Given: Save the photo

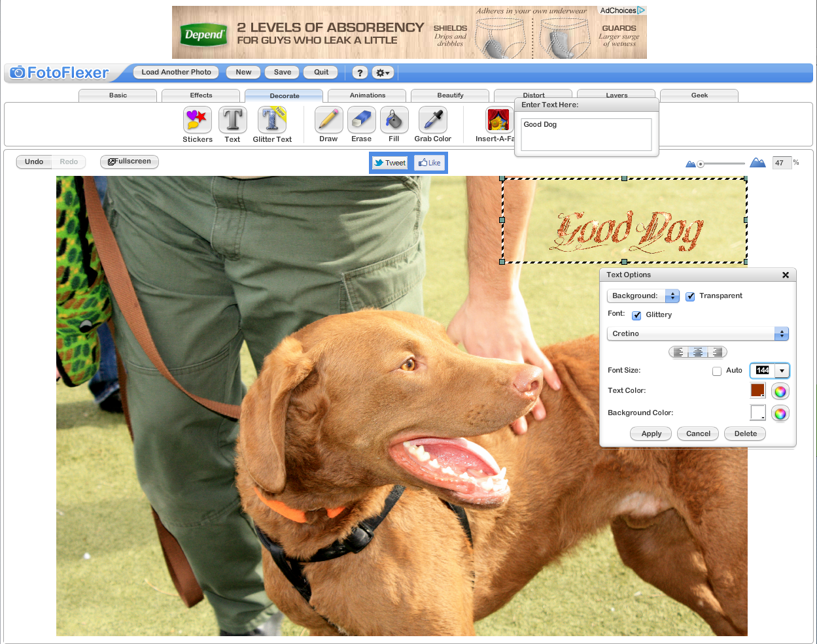Looking at the screenshot, I should click(x=283, y=73).
